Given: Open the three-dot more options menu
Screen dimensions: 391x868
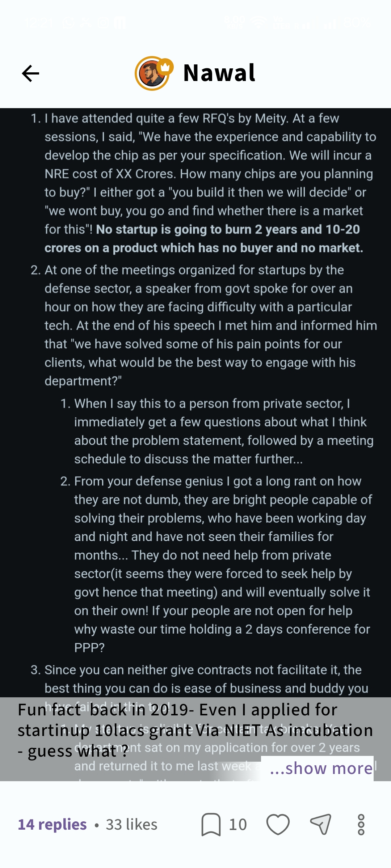Looking at the screenshot, I should coord(361,825).
